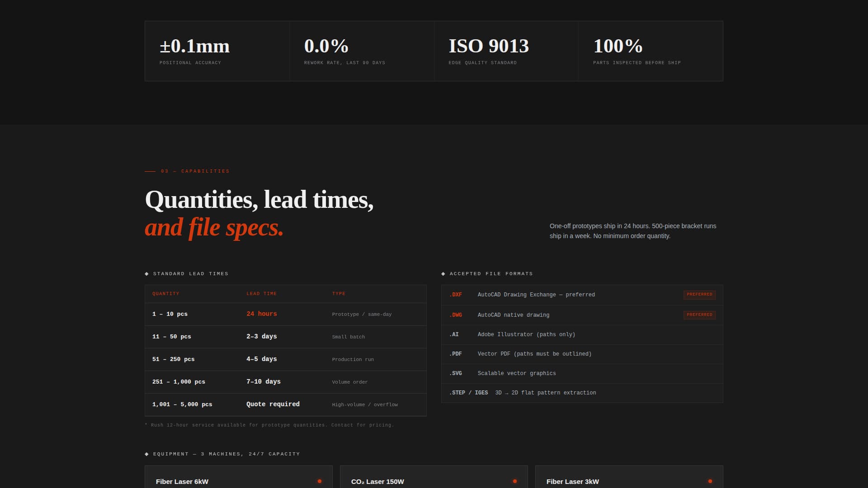
Task: Click the orange status dot on Fiber Laser 6kW card
Action: 320,481
